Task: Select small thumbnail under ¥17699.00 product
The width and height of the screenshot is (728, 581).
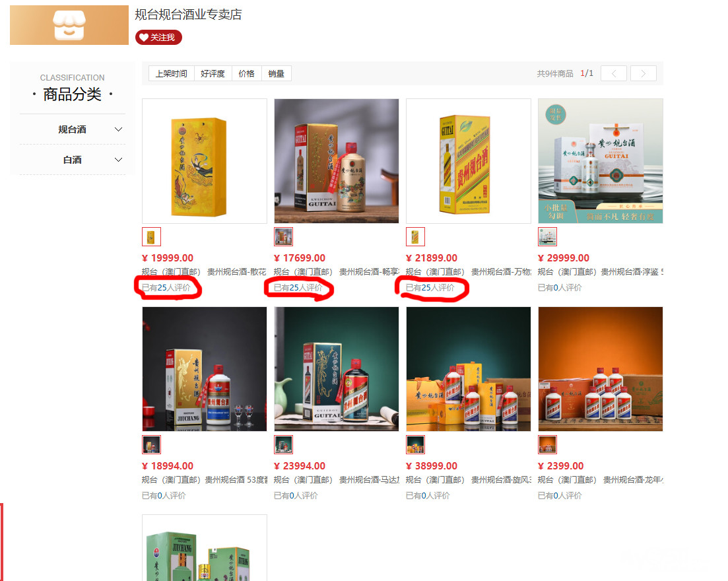Action: (x=283, y=236)
